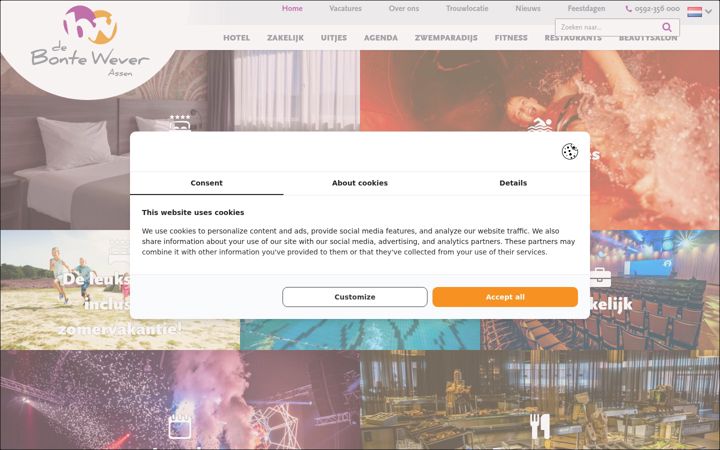Click the Accept all button

[x=505, y=297]
